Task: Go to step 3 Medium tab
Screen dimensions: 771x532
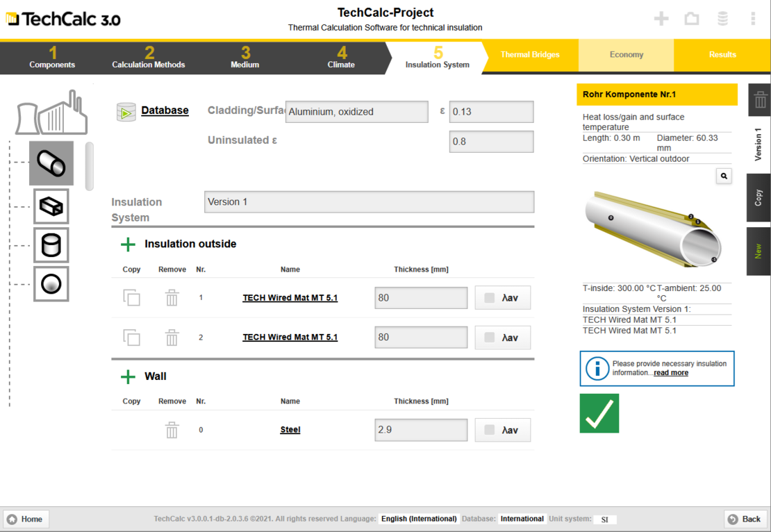Action: pyautogui.click(x=245, y=58)
